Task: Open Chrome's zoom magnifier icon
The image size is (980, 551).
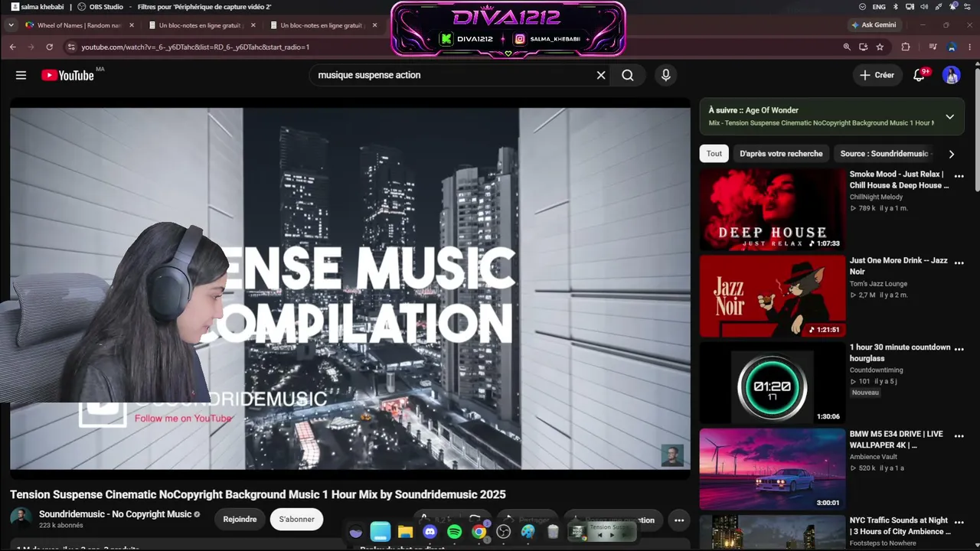Action: pos(847,47)
